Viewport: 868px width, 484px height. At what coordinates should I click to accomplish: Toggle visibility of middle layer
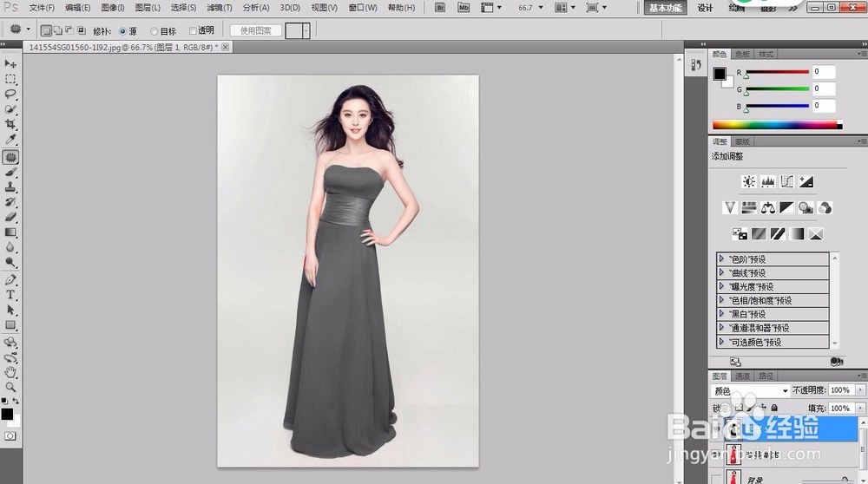coord(716,455)
